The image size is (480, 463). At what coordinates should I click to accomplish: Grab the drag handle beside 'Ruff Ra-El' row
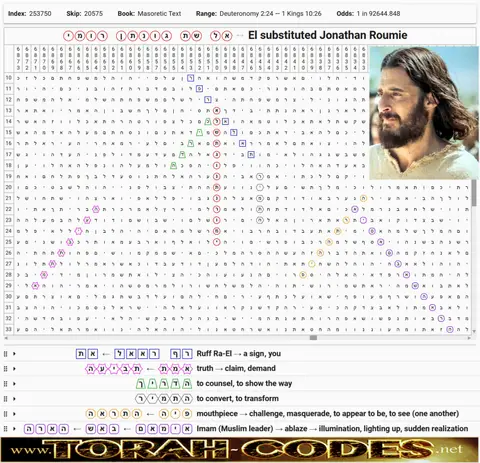5,354
